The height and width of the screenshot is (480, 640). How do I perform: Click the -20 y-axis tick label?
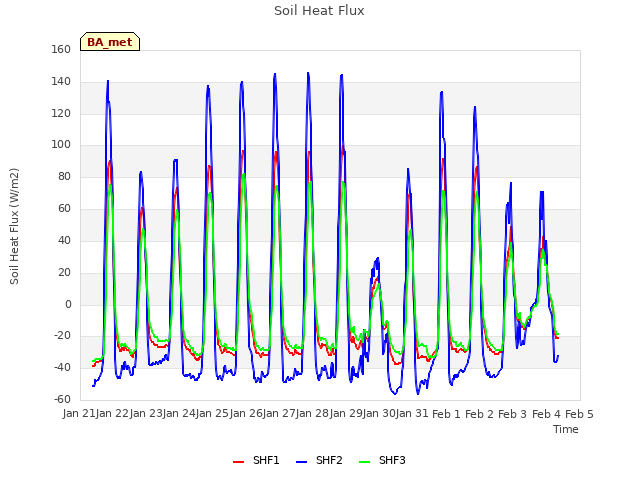62,336
